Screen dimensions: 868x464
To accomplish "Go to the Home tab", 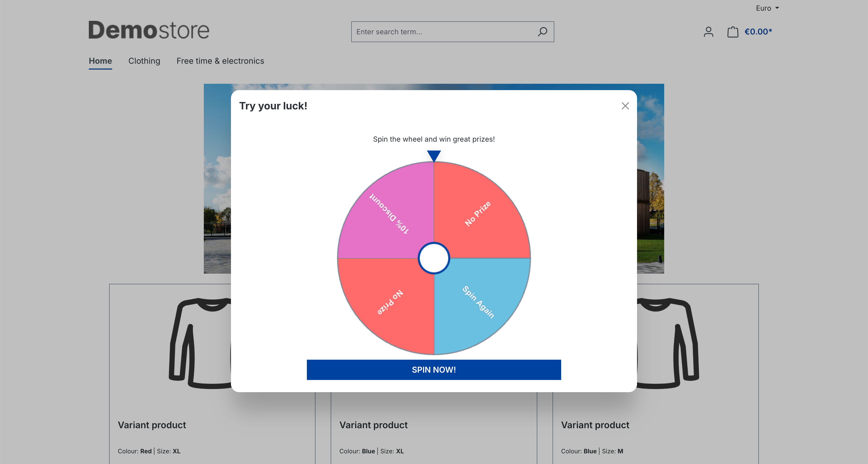I will (100, 61).
